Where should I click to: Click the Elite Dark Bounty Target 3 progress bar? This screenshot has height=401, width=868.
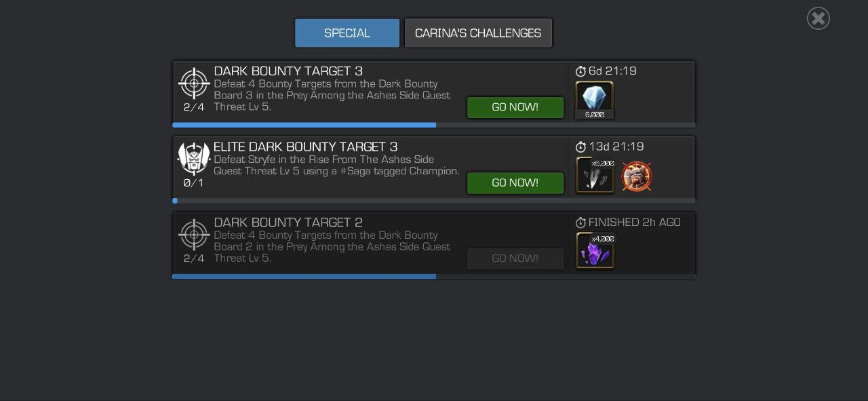pyautogui.click(x=434, y=201)
